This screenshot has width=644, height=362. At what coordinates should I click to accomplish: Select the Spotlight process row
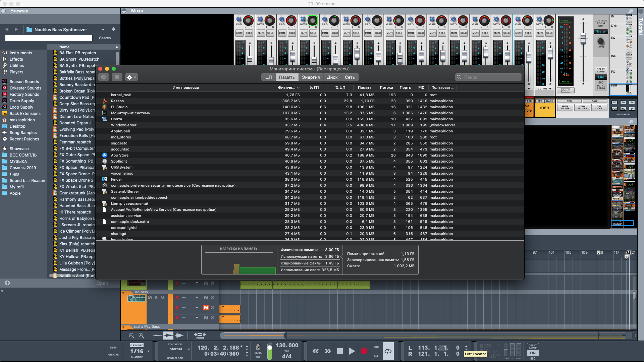coord(119,161)
